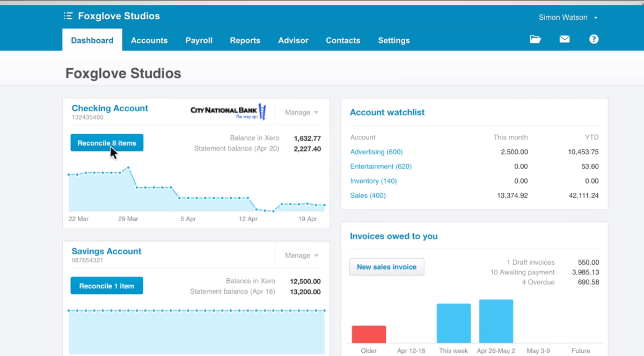This screenshot has width=644, height=356.
Task: Open the Payroll tab
Action: (x=199, y=40)
